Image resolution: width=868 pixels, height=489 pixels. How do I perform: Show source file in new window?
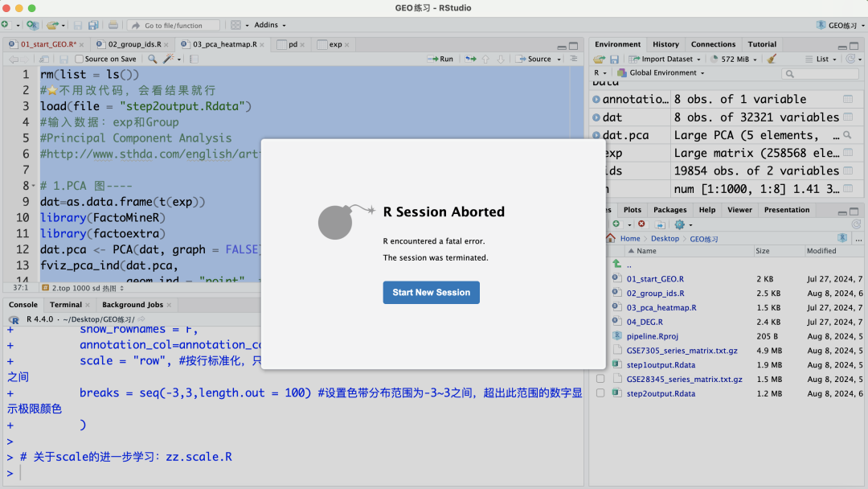(44, 59)
